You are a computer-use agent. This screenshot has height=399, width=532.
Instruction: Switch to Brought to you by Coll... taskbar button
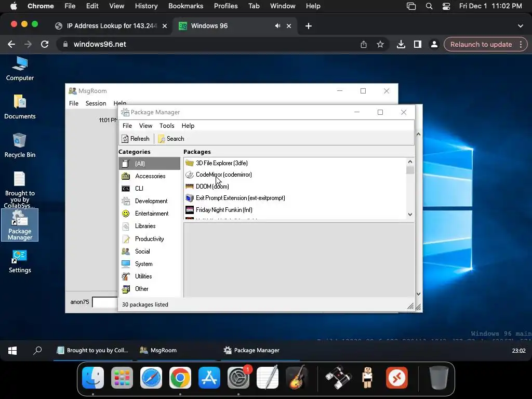93,351
